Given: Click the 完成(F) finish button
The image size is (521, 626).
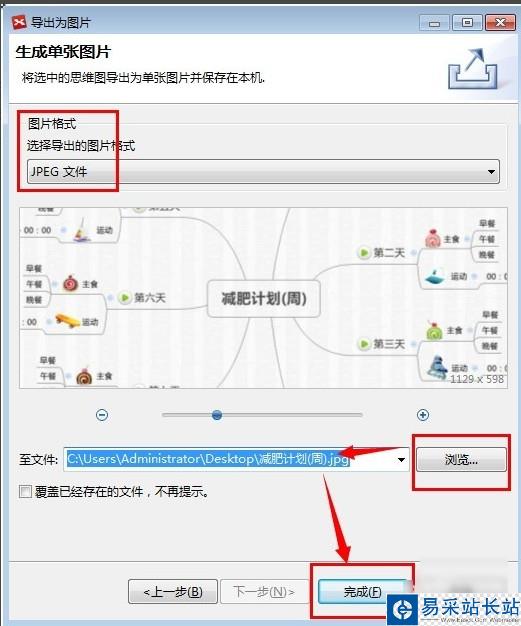Looking at the screenshot, I should pyautogui.click(x=363, y=591).
